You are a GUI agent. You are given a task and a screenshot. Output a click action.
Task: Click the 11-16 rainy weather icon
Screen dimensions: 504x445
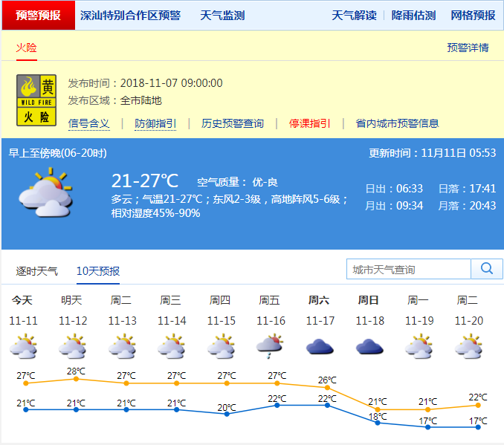pyautogui.click(x=271, y=346)
